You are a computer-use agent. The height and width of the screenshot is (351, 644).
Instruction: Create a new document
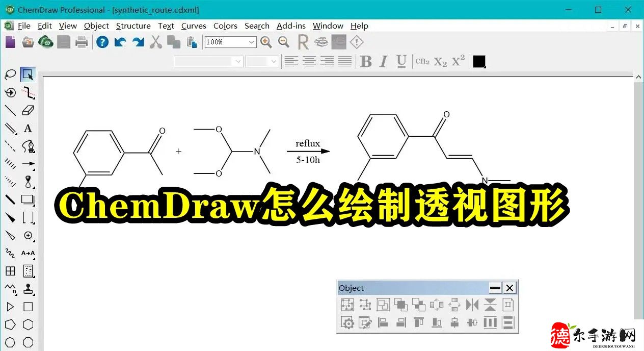pos(10,42)
